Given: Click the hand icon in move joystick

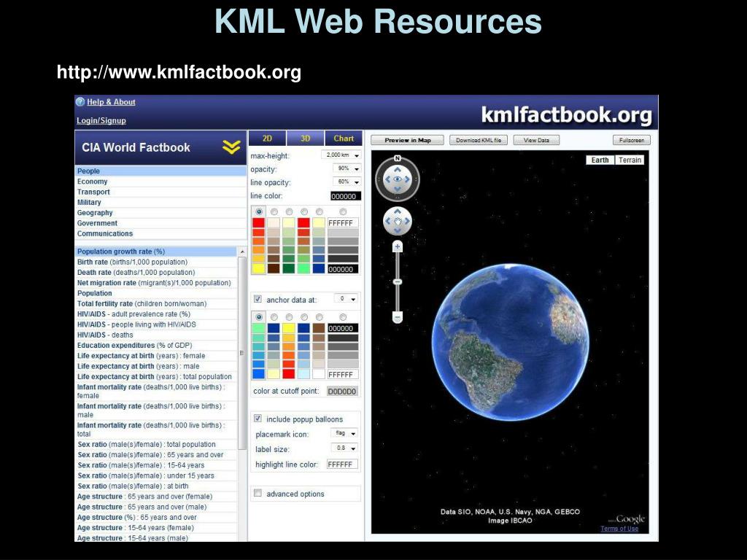Looking at the screenshot, I should 398,222.
